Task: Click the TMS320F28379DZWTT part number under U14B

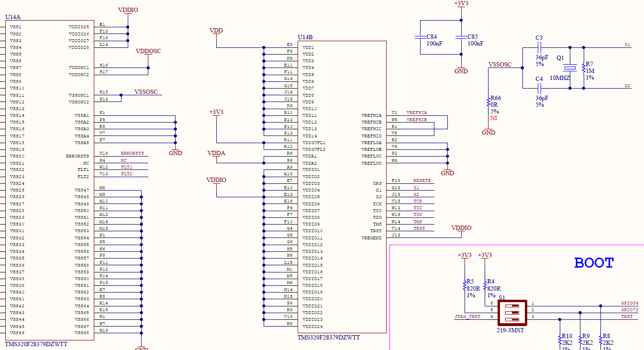Action: click(329, 338)
